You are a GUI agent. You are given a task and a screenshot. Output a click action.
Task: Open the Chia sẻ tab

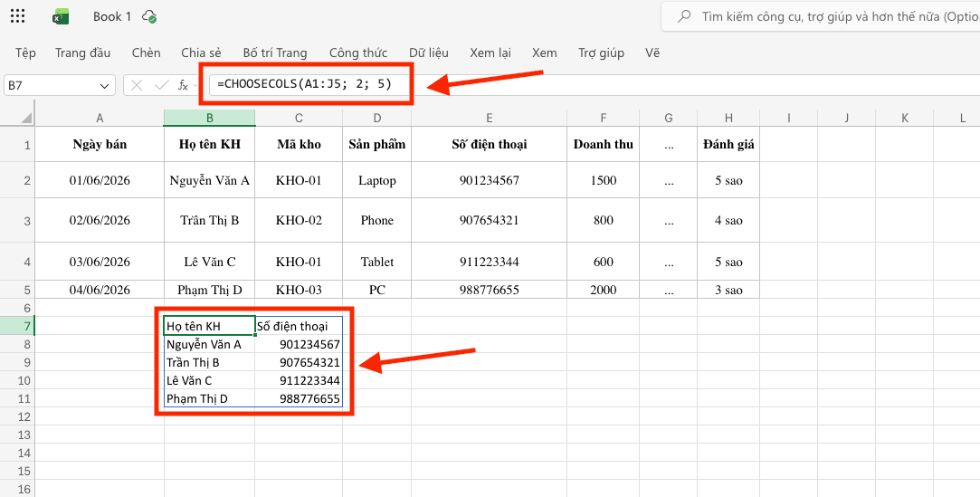[201, 53]
